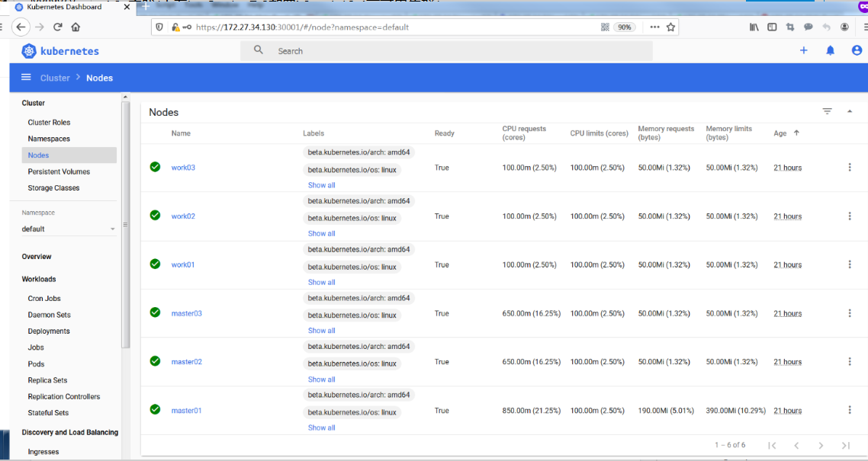Open Replica Sets in sidebar
The image size is (868, 461).
[x=47, y=380]
